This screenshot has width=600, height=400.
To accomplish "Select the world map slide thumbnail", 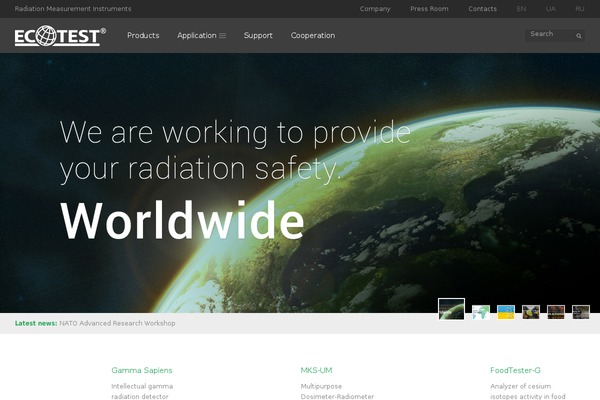I will [x=481, y=312].
